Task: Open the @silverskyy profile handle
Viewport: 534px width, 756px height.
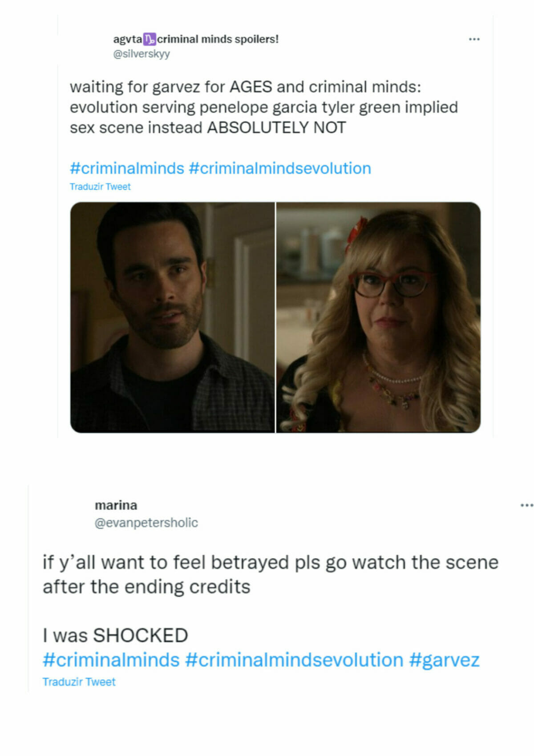Action: pyautogui.click(x=142, y=54)
